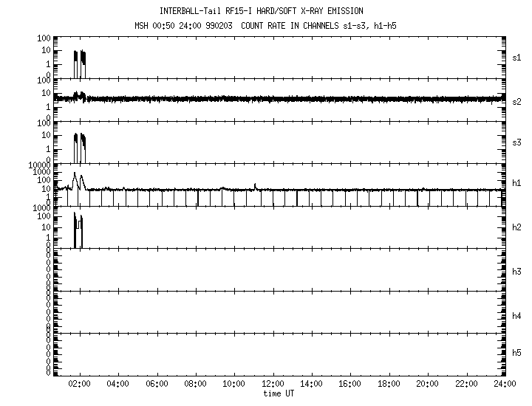Click the INTERBALL-Tail RF15-I plot title
This screenshot has width=532, height=406.
(x=262, y=11)
